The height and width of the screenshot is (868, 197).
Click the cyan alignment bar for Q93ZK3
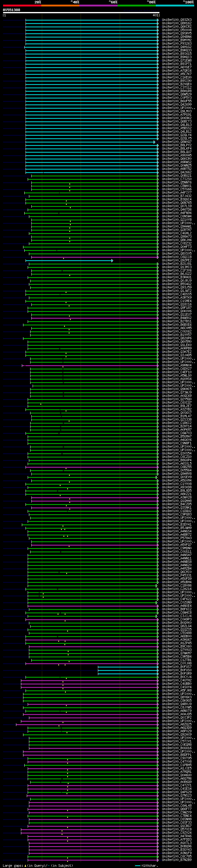[92, 20]
